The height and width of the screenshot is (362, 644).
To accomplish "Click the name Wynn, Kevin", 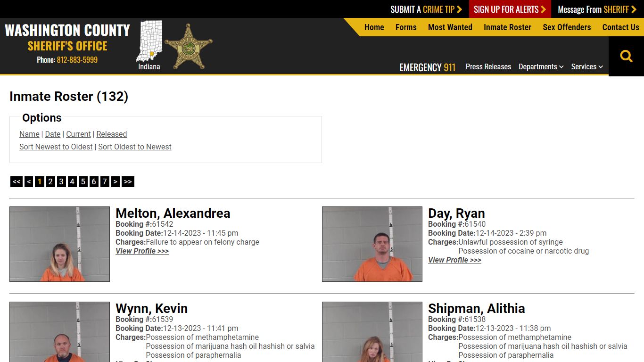I will [152, 308].
